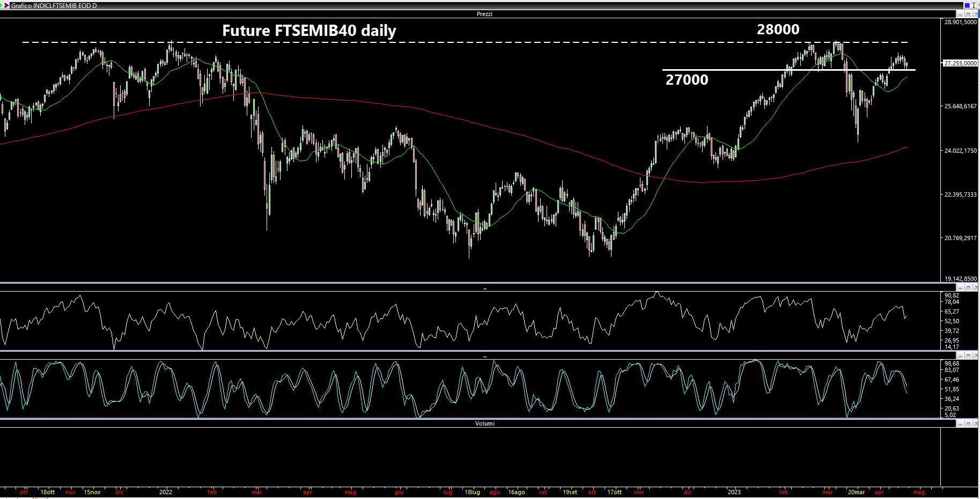Click the 28.901,5000 price axis value
This screenshot has height=499, width=980.
coord(960,22)
